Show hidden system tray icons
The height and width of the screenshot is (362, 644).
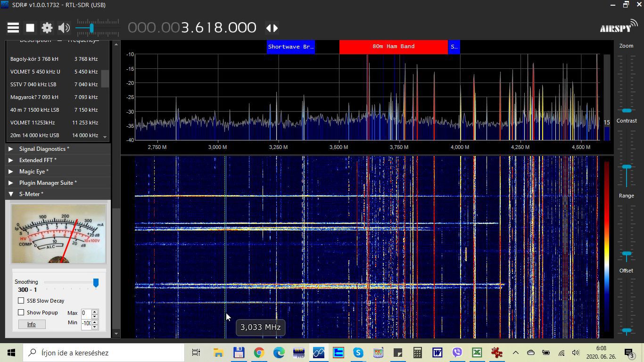click(x=515, y=353)
